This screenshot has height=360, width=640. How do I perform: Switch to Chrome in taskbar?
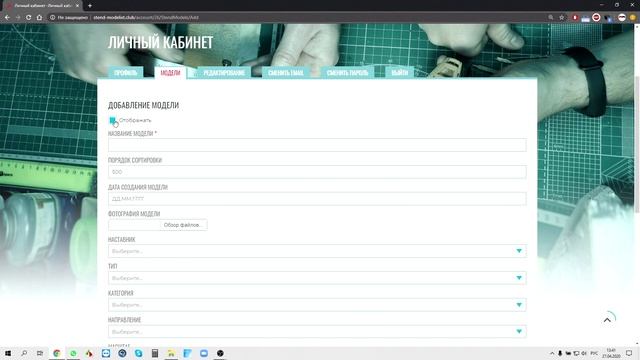tap(56, 353)
